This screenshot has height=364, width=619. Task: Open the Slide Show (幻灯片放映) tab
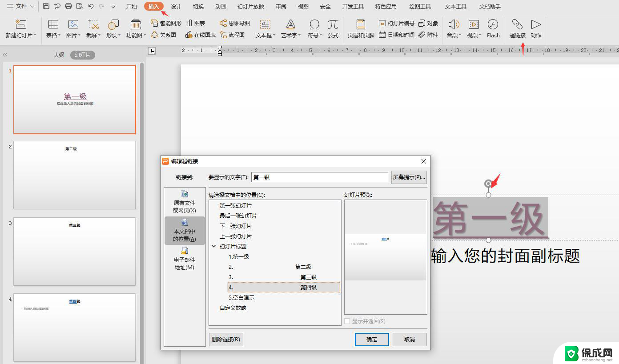(x=251, y=6)
